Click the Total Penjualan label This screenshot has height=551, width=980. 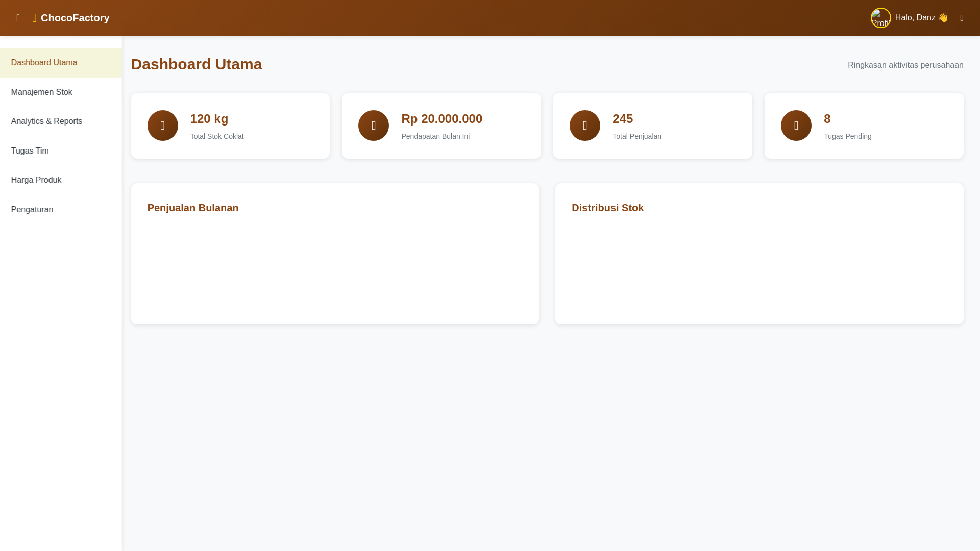pos(637,136)
